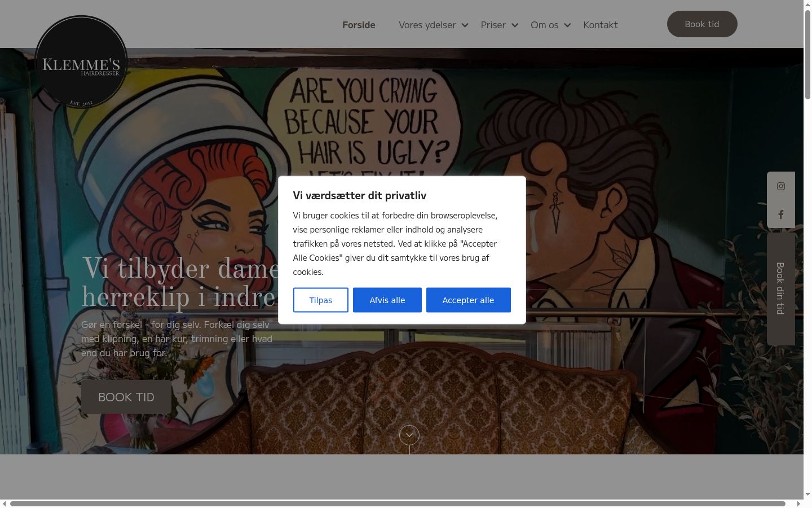Click the horizontal scrollbar thumb
The height and width of the screenshot is (508, 812).
tap(398, 503)
